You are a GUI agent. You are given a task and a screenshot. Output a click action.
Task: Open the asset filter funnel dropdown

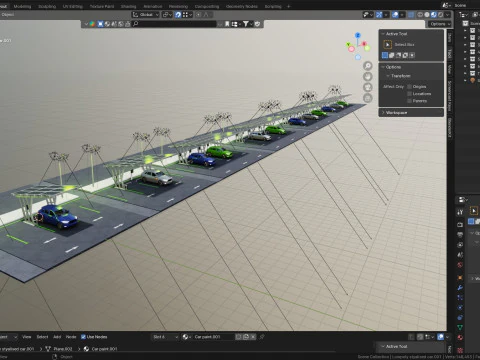[247, 24]
